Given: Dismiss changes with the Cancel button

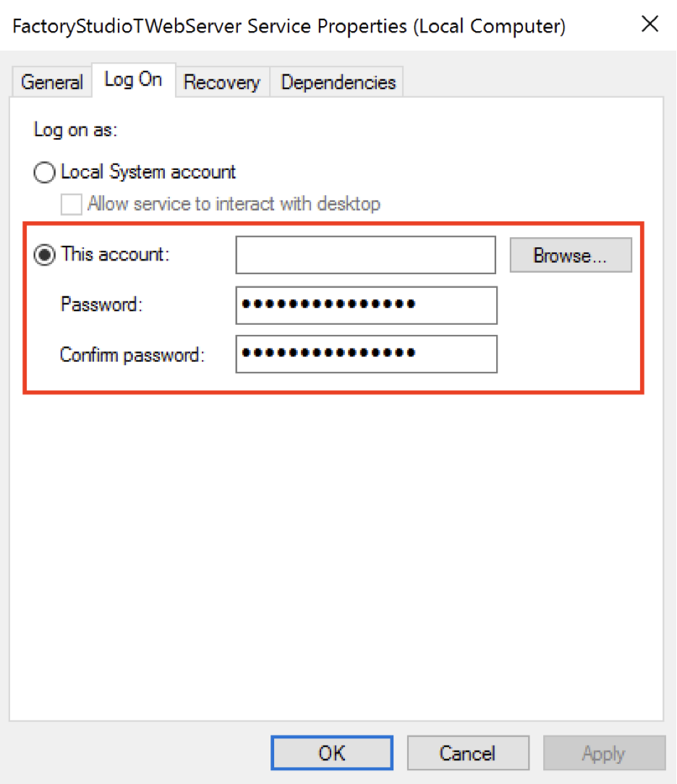Looking at the screenshot, I should coord(468,753).
